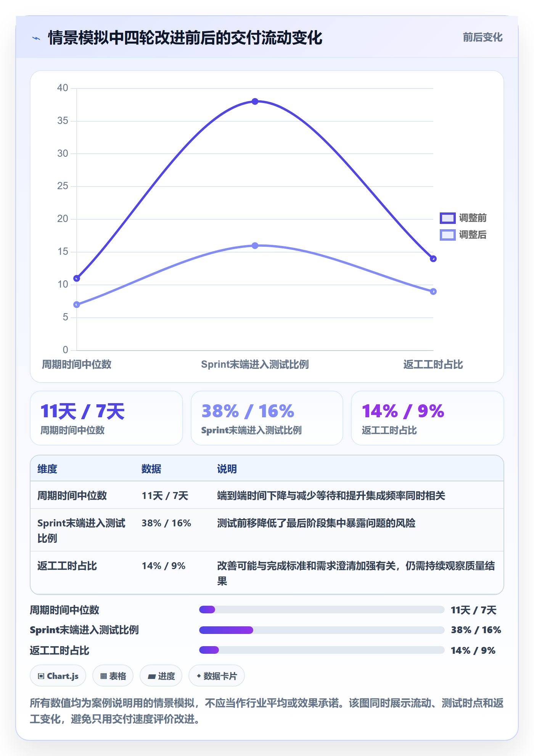
Task: Click the 所有数值均为案例说明 footnote text
Action: (267, 711)
